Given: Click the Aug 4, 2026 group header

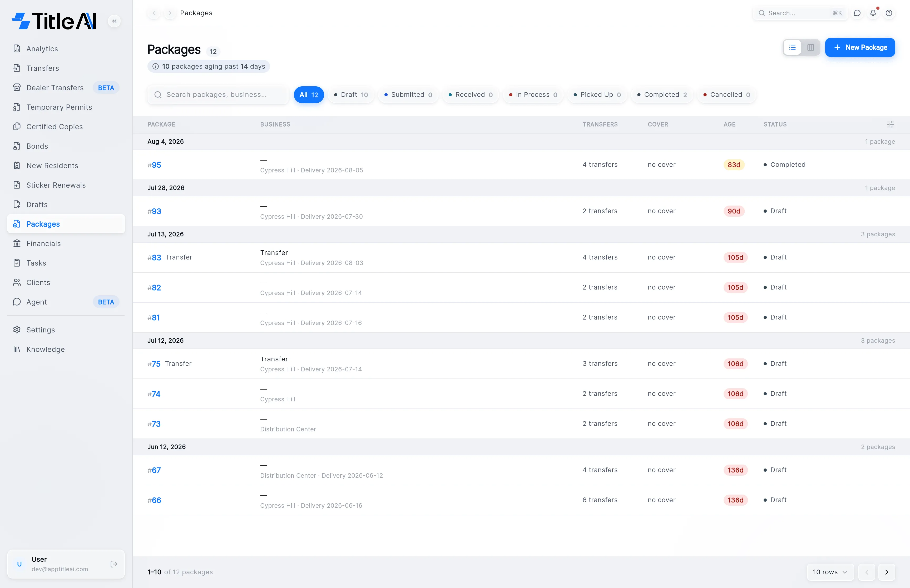Looking at the screenshot, I should coord(521,142).
